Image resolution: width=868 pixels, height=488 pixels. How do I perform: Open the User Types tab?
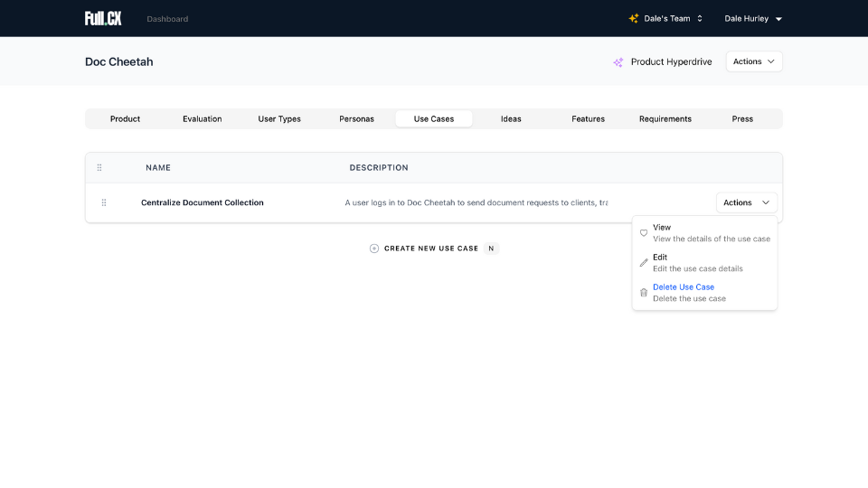[x=279, y=119]
